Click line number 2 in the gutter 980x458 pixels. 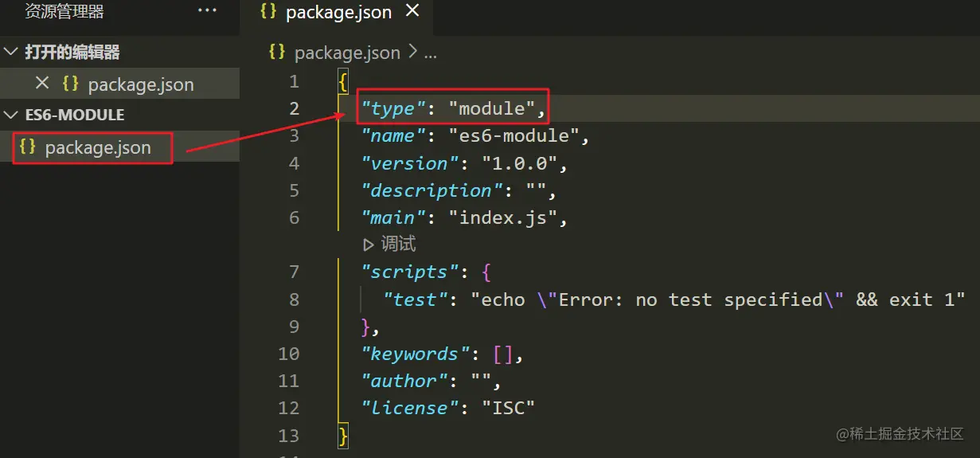[294, 108]
